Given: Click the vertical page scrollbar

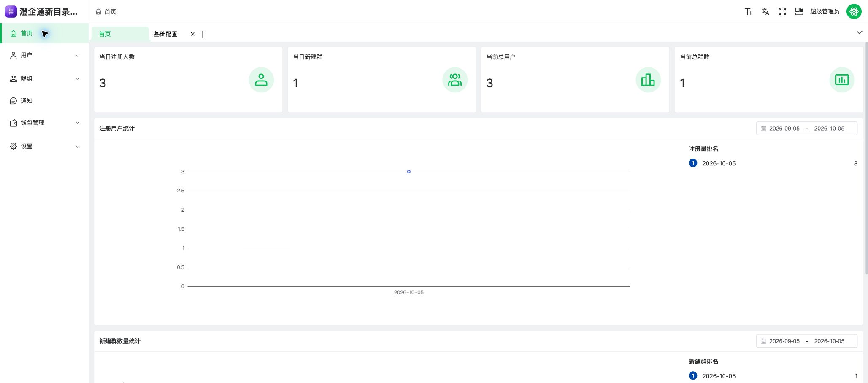Looking at the screenshot, I should click(866, 158).
